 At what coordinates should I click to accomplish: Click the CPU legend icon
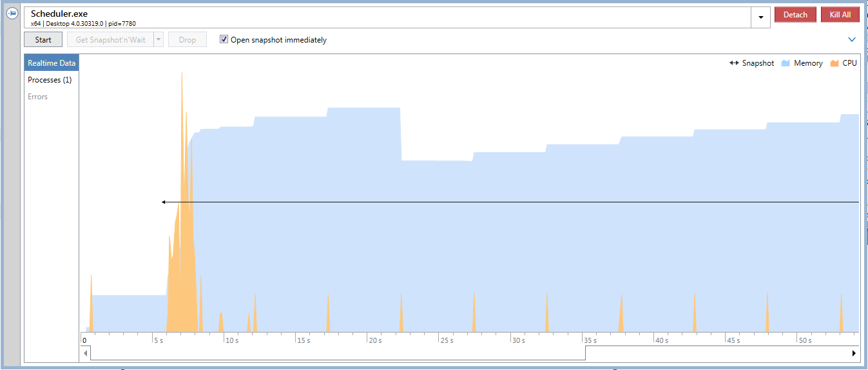(834, 63)
